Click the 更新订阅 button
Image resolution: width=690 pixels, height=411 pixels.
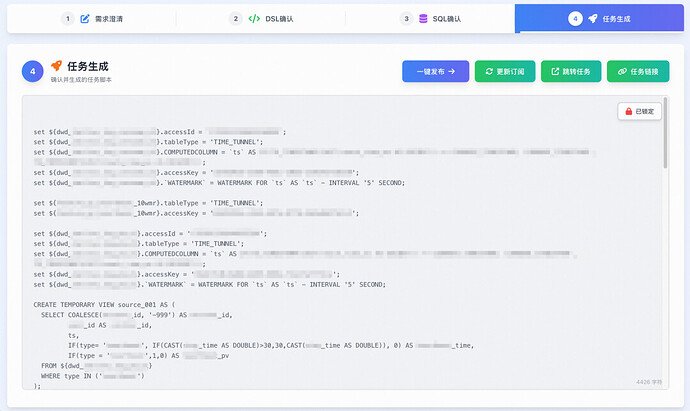tap(505, 71)
